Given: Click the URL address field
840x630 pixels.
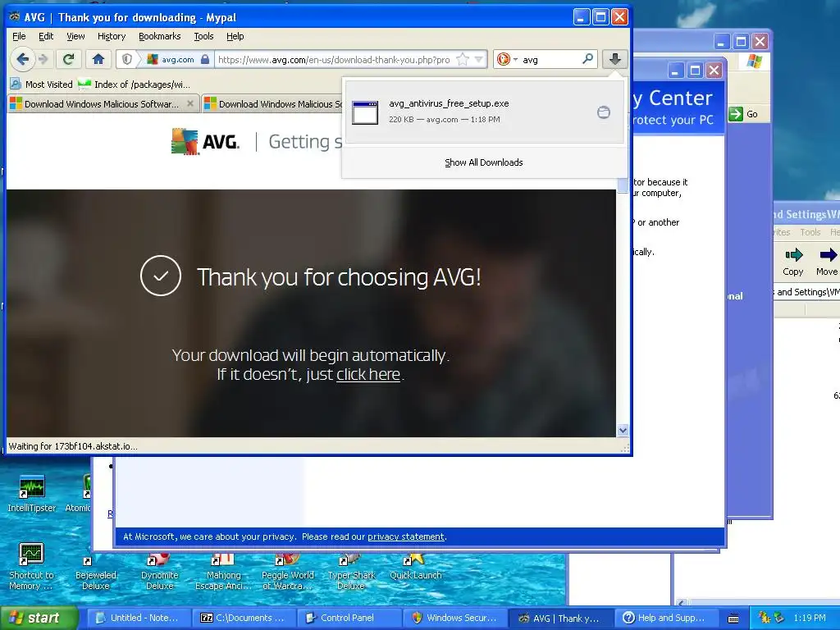Looking at the screenshot, I should click(x=334, y=59).
